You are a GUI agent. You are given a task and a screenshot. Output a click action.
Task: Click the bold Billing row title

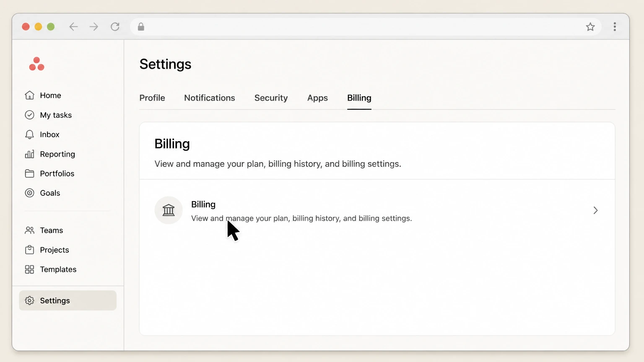pyautogui.click(x=203, y=204)
